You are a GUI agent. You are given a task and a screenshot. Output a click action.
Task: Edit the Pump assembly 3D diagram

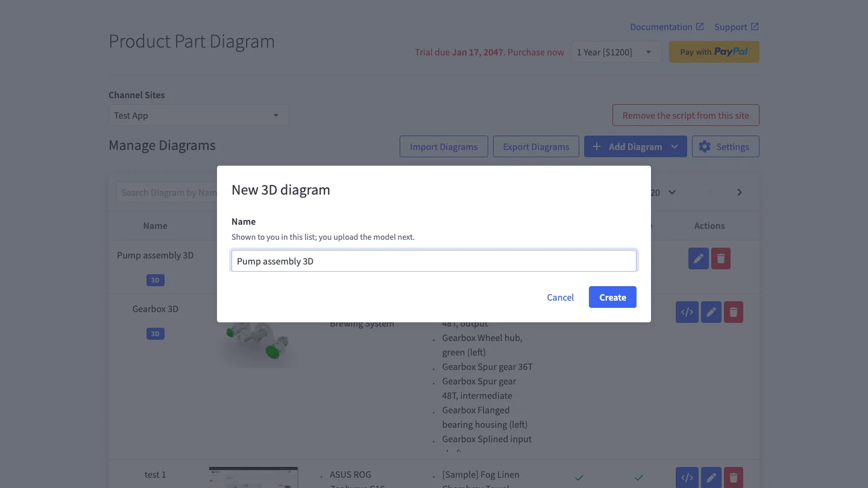point(699,258)
